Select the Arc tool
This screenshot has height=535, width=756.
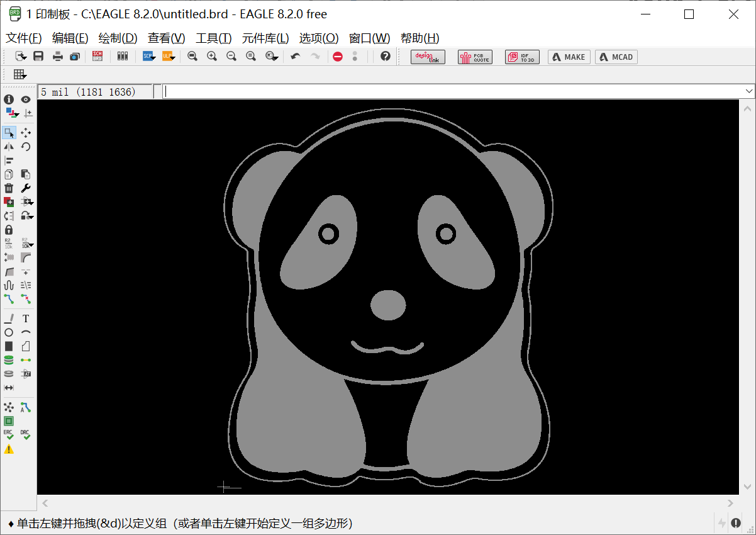[x=26, y=332]
